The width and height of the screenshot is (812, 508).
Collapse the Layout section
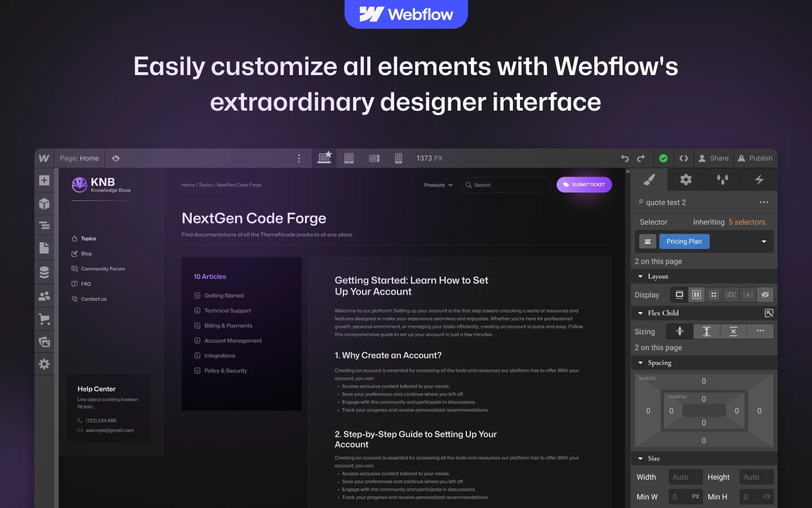coord(641,277)
